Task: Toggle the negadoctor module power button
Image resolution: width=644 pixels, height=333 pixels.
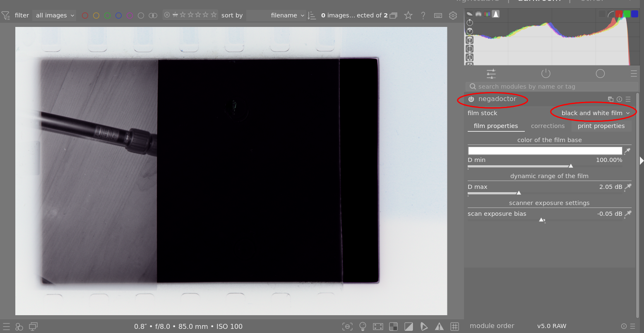Action: [471, 99]
